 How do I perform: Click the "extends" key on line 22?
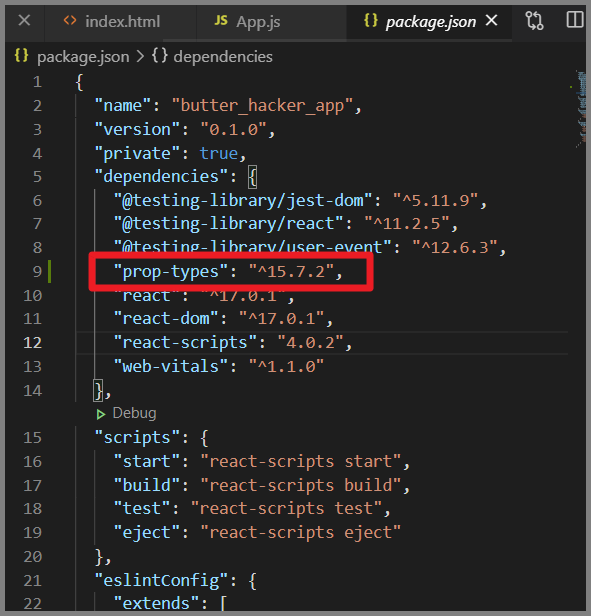157,604
